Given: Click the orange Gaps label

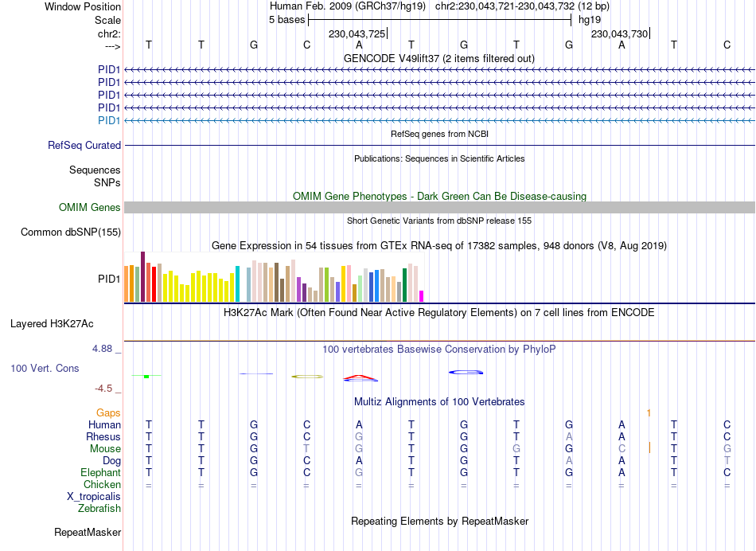Looking at the screenshot, I should click(108, 413).
